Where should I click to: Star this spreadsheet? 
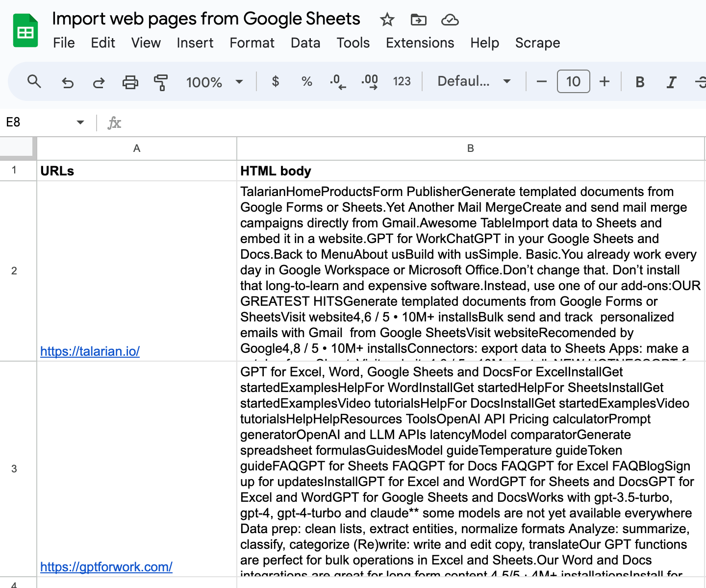[387, 20]
